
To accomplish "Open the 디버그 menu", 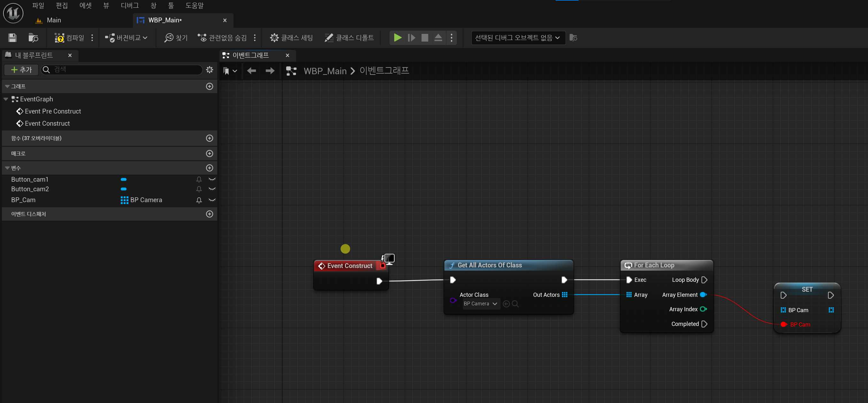I will click(129, 5).
